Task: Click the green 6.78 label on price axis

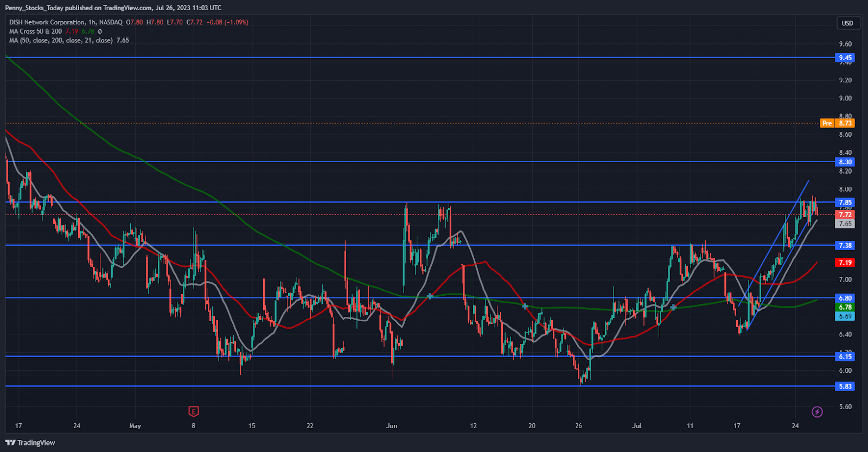Action: tap(845, 307)
